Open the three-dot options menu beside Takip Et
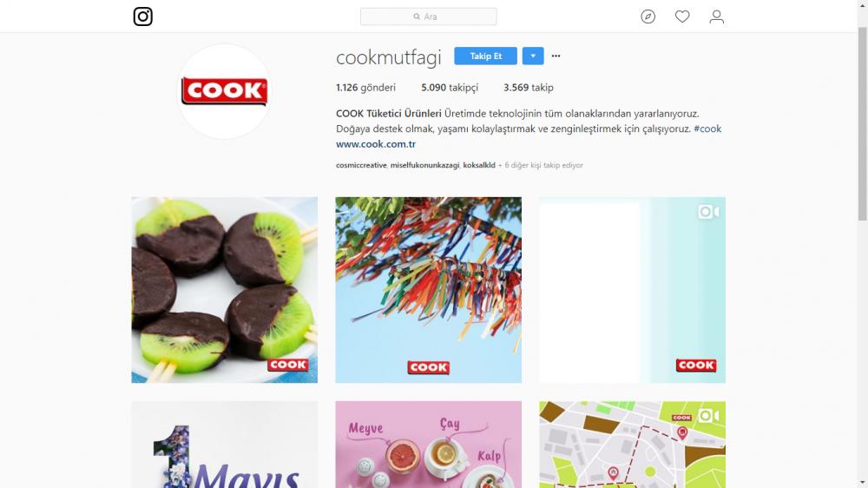 (556, 56)
